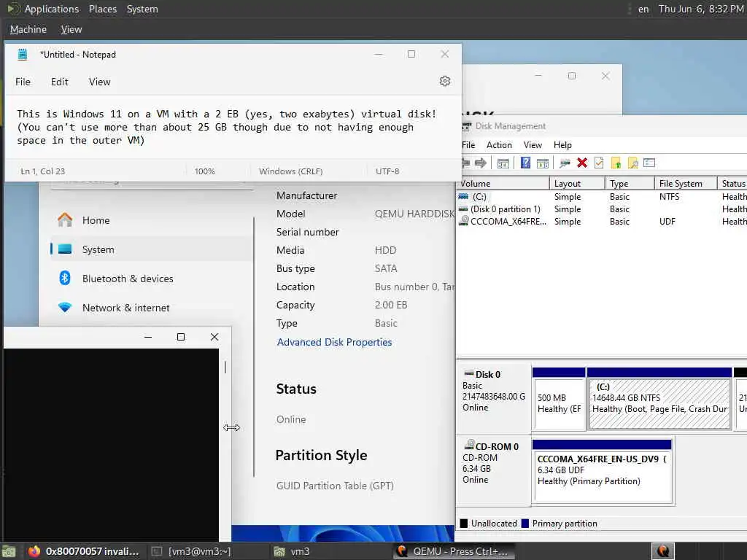
Task: Click the black terminal window content area
Action: pyautogui.click(x=111, y=445)
